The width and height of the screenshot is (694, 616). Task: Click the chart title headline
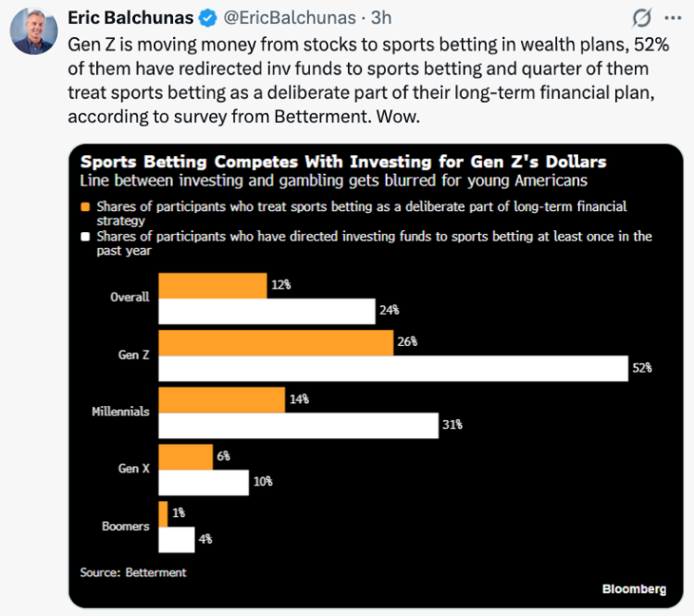343,162
